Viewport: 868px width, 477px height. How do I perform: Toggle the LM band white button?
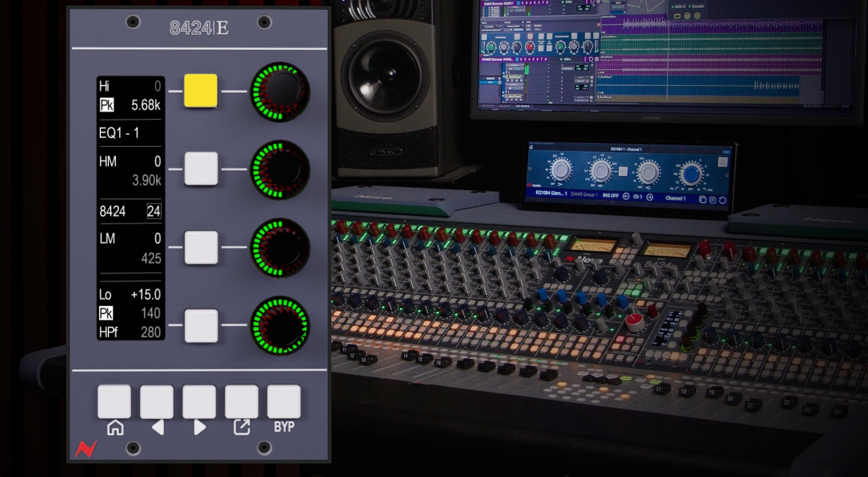click(201, 247)
